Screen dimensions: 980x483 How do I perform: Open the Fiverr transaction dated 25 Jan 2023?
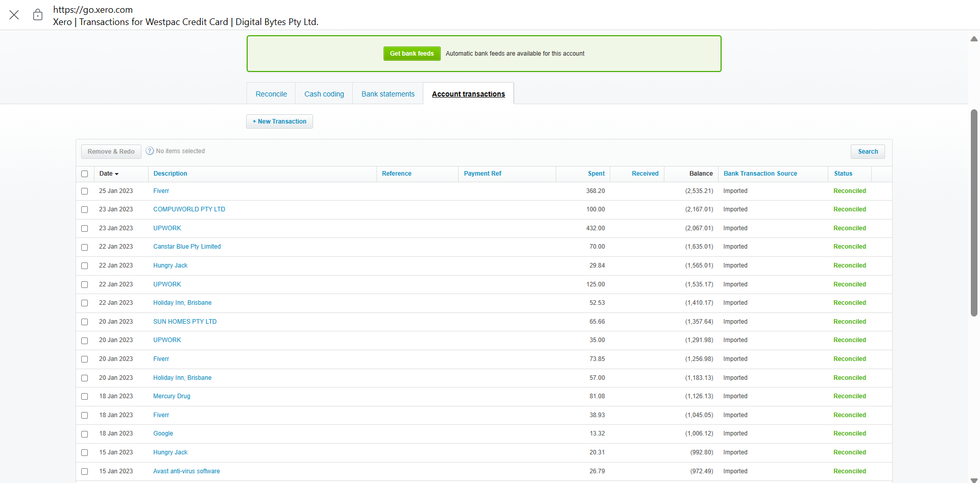point(161,191)
